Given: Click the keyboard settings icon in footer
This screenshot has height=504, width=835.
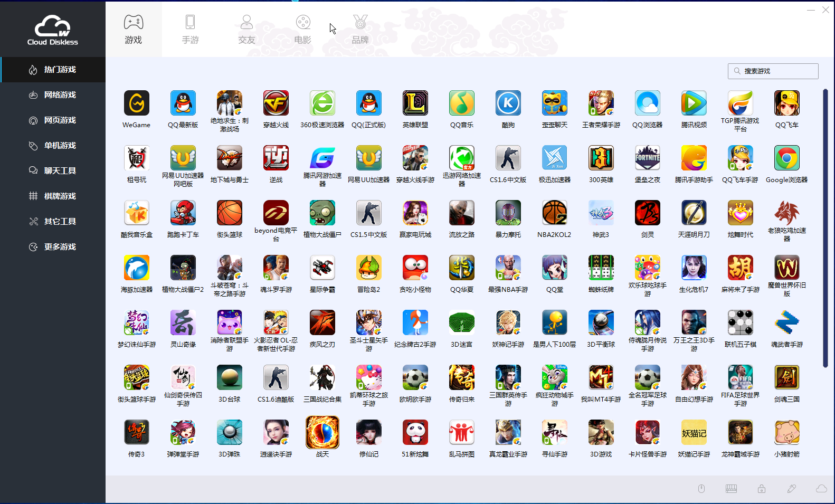Looking at the screenshot, I should pyautogui.click(x=731, y=489).
